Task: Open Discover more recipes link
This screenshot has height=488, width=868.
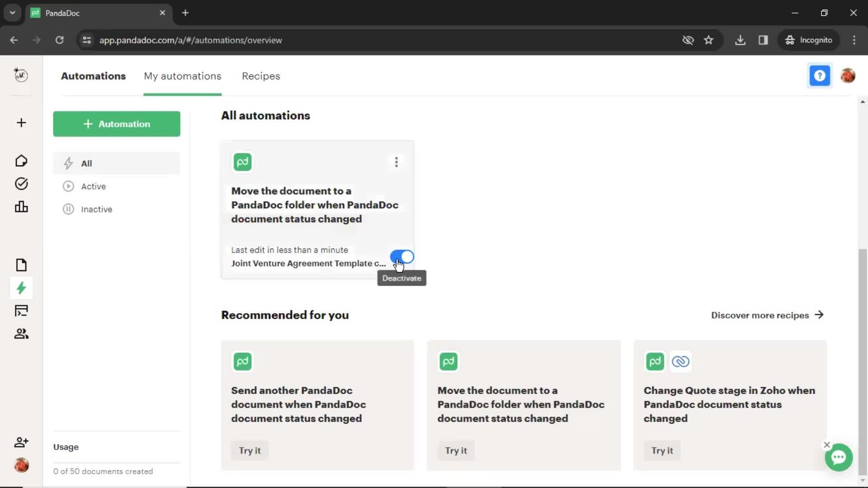Action: pos(768,314)
